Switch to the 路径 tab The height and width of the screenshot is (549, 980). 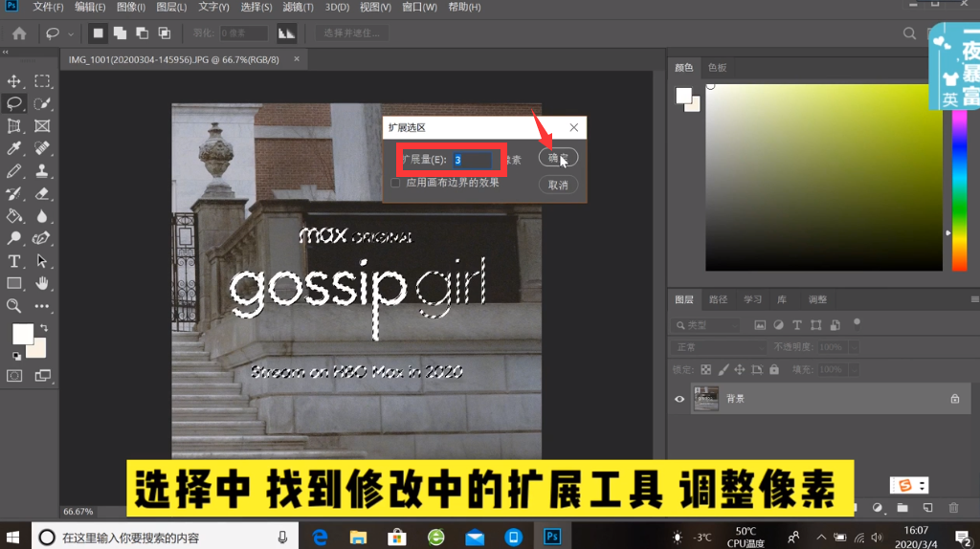point(718,299)
